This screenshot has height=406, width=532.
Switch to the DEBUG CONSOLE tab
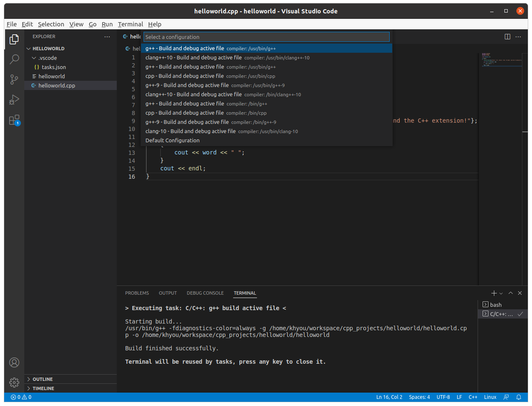pos(205,293)
